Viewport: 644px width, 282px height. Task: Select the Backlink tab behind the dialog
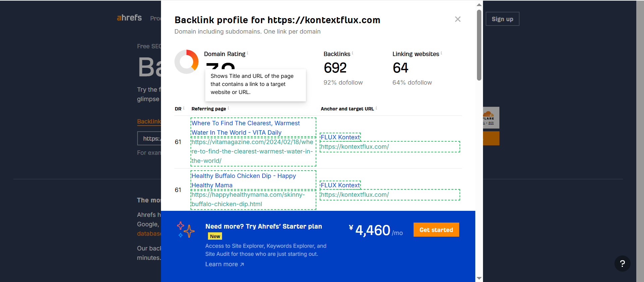pyautogui.click(x=149, y=122)
